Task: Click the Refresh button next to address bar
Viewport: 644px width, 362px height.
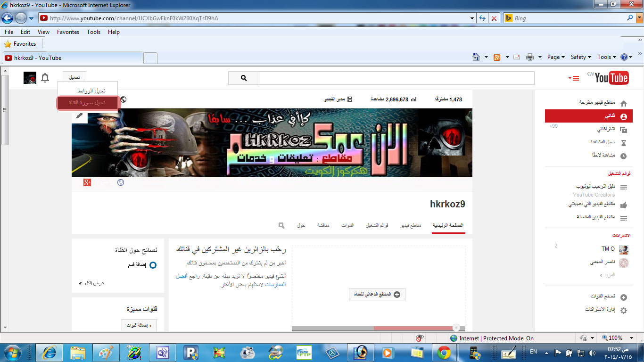Action: point(482,18)
